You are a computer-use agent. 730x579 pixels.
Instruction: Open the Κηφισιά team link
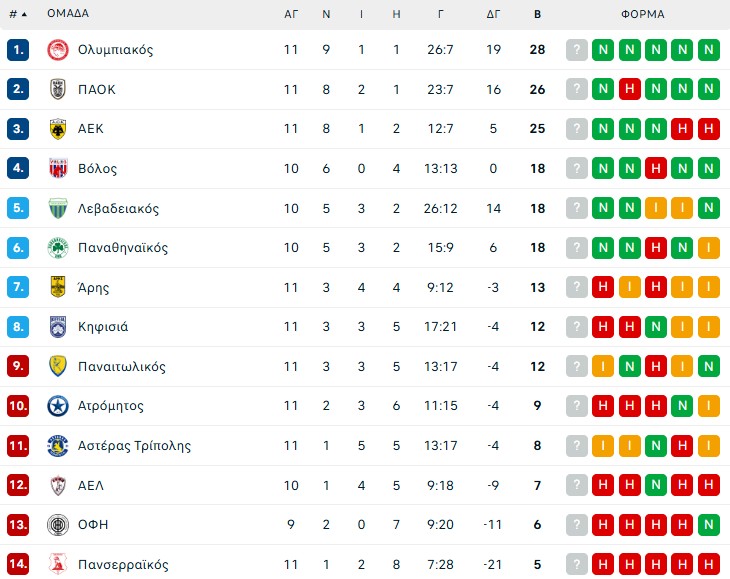point(103,327)
